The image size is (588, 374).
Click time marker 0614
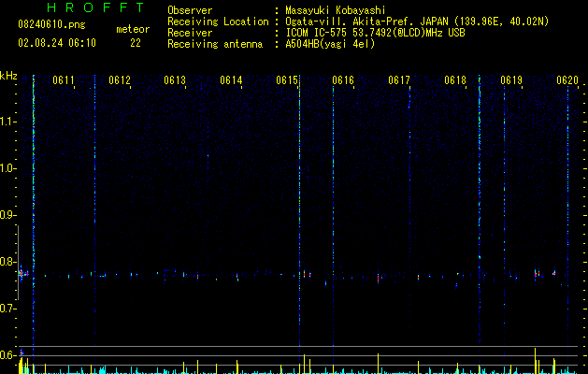(231, 80)
